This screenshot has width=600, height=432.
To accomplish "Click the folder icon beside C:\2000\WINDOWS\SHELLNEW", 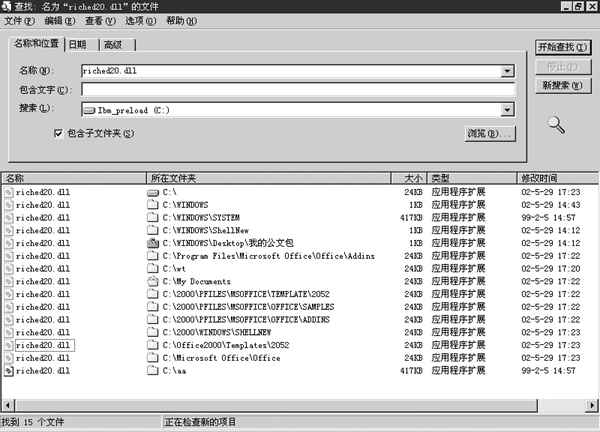I will [x=153, y=333].
